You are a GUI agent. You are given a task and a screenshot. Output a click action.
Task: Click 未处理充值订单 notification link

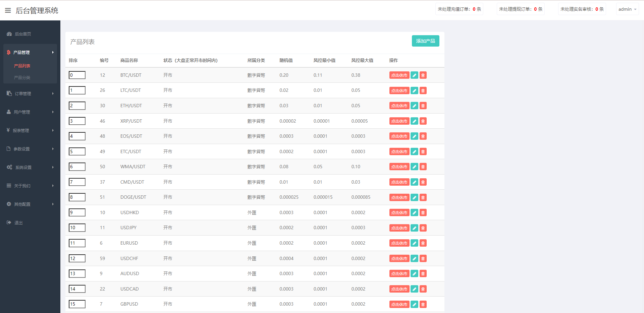pos(459,9)
